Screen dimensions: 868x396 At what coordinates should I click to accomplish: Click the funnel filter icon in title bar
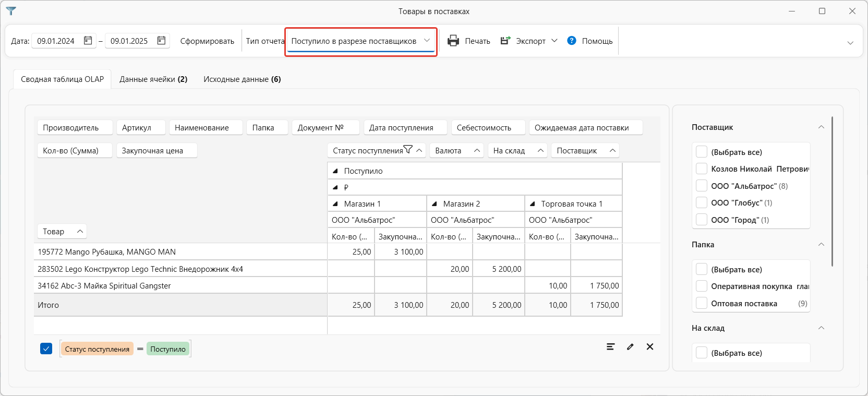[x=11, y=10]
